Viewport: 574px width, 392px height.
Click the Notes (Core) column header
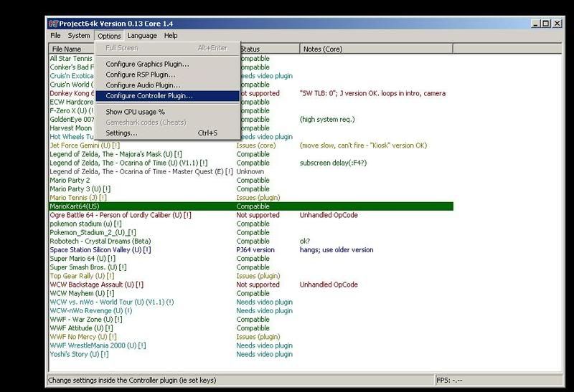[376, 49]
